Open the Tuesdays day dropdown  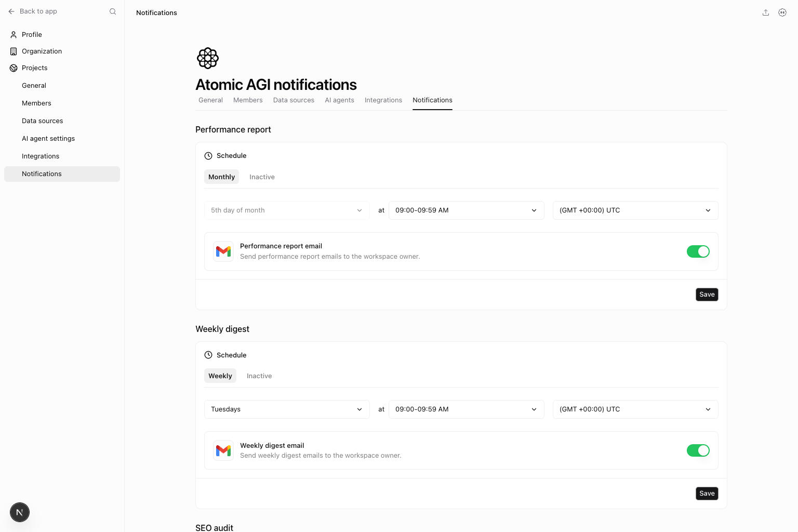287,409
